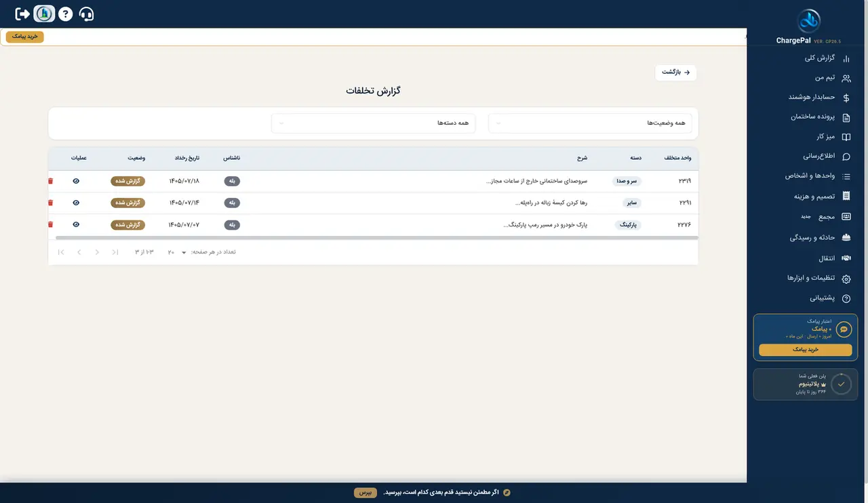Open the اطلاع‌رسانی chat bubble icon

click(846, 157)
